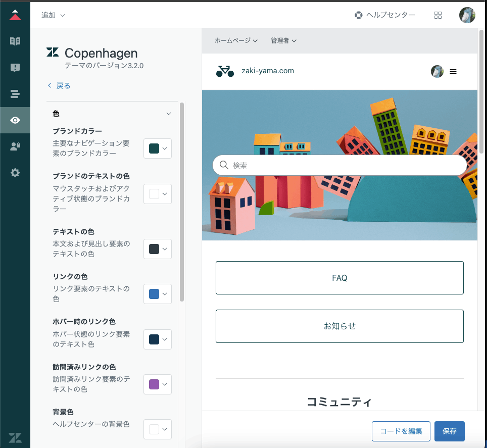
Task: Click the moderate content alert icon in sidebar
Action: coord(15,68)
